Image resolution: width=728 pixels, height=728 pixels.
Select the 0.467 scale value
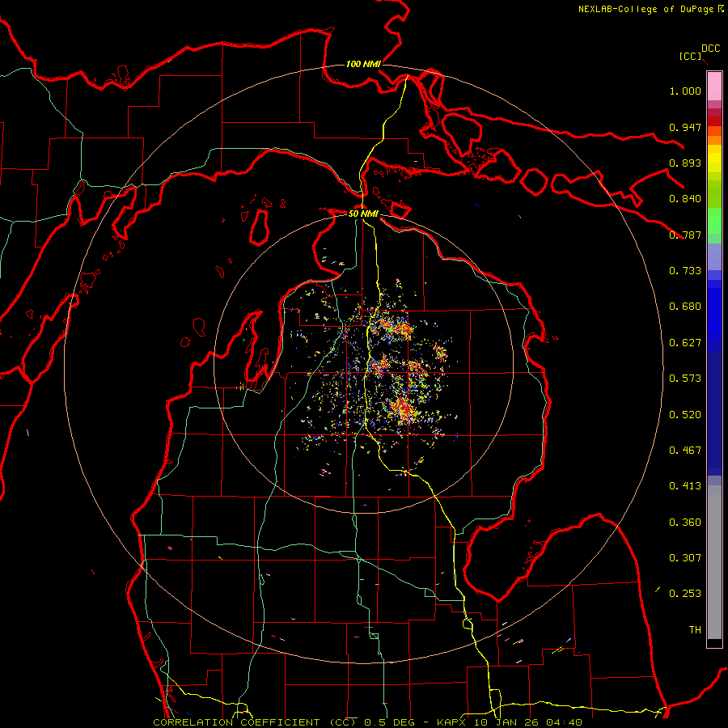coord(685,451)
